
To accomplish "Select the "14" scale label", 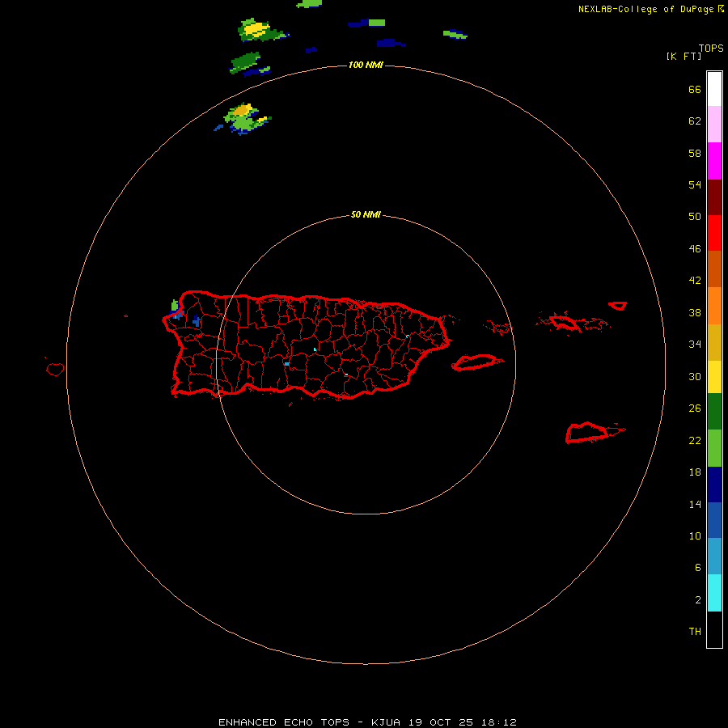I will coord(695,504).
